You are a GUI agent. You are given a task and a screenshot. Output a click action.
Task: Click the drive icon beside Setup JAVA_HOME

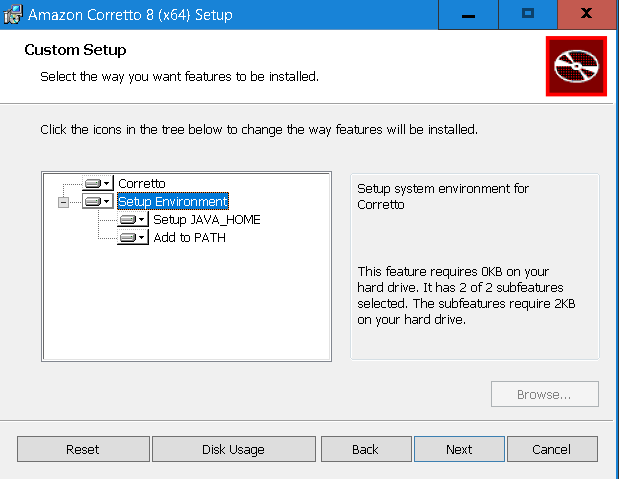132,220
